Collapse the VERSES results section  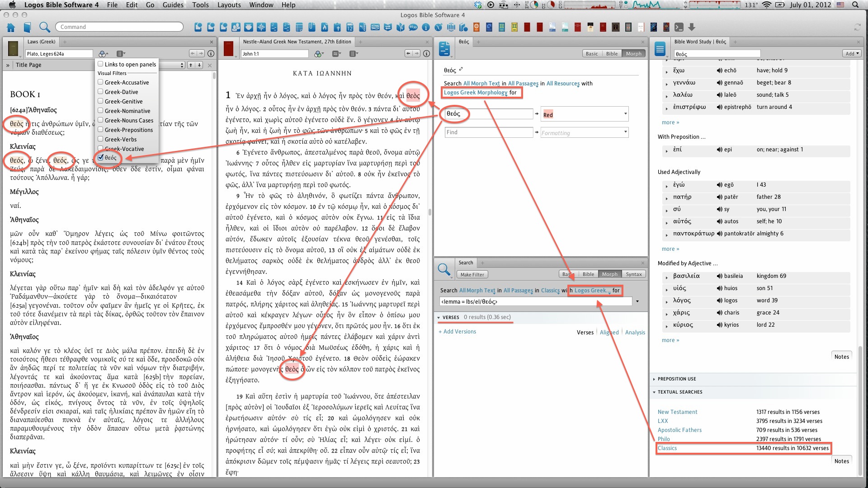tap(439, 318)
